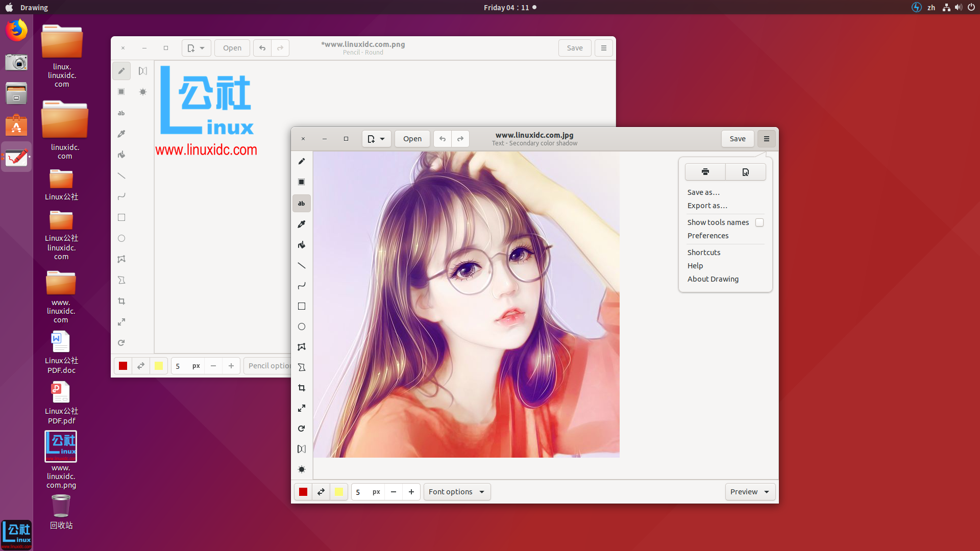Open the Drawing app menu in the top bar
980x551 pixels.
click(x=34, y=8)
